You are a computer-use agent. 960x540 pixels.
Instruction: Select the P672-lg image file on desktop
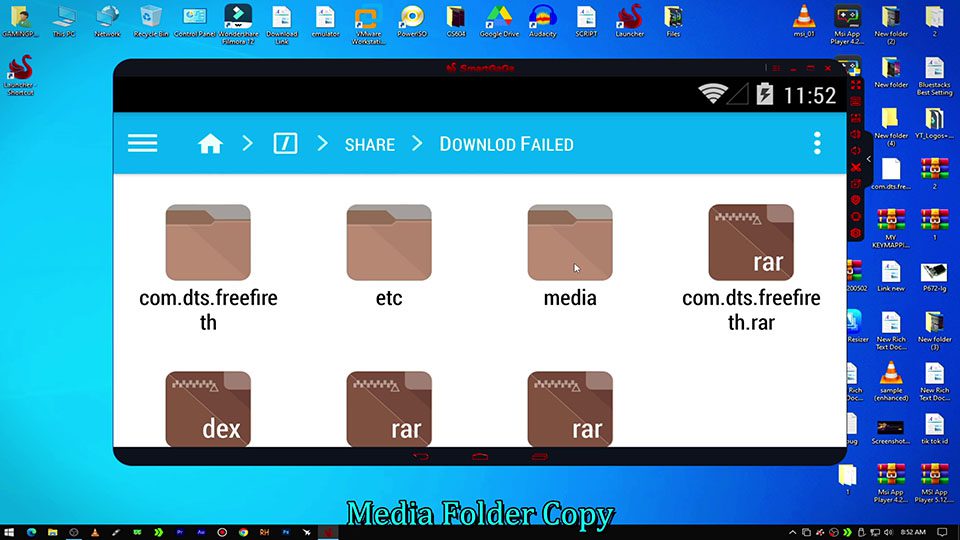[x=934, y=276]
